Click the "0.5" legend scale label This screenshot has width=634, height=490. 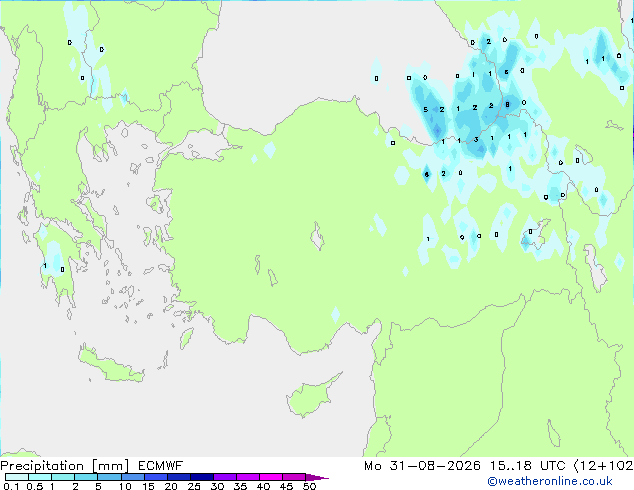pos(35,486)
